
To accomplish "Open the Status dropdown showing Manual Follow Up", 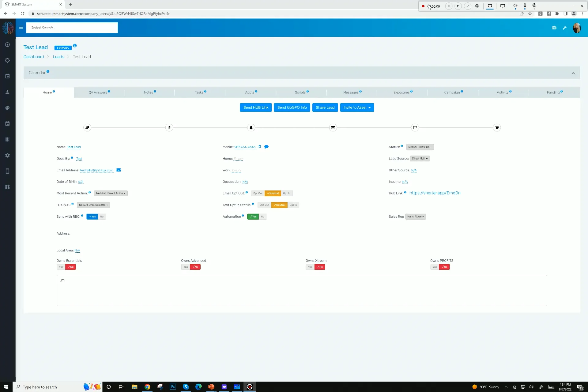I will coord(420,147).
